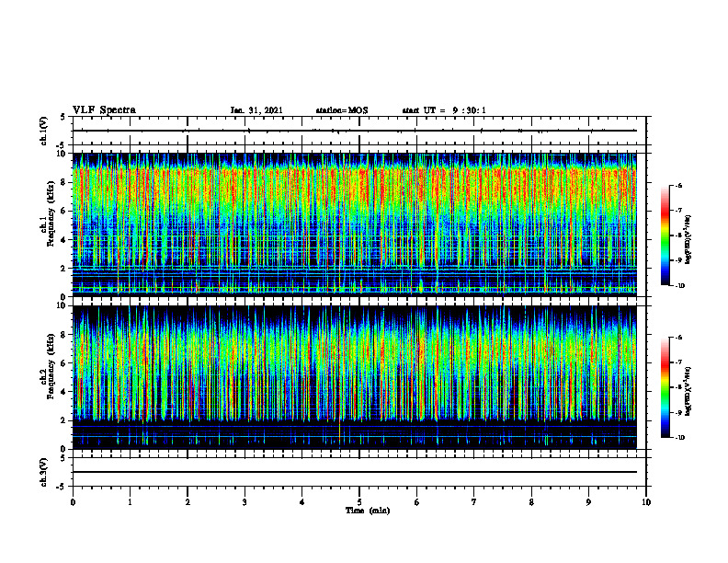The image size is (728, 563).
Task: Click the "start UT = 9:30:1" text
Action: pos(444,110)
